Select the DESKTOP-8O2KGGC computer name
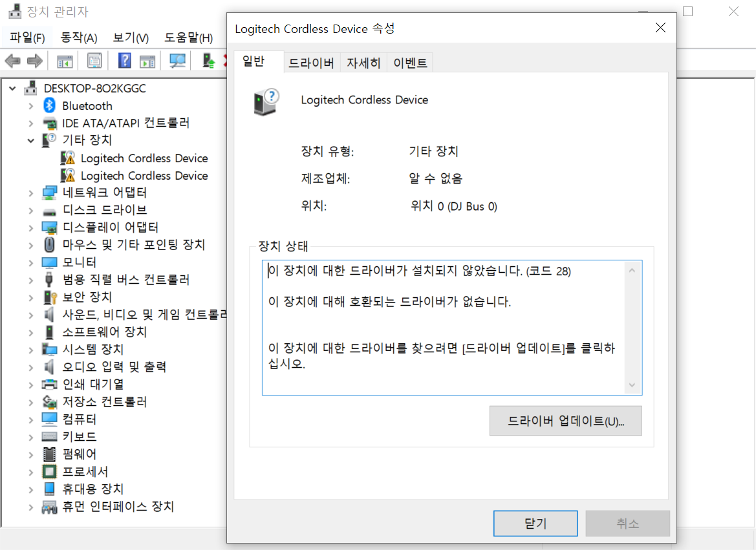 [x=94, y=88]
